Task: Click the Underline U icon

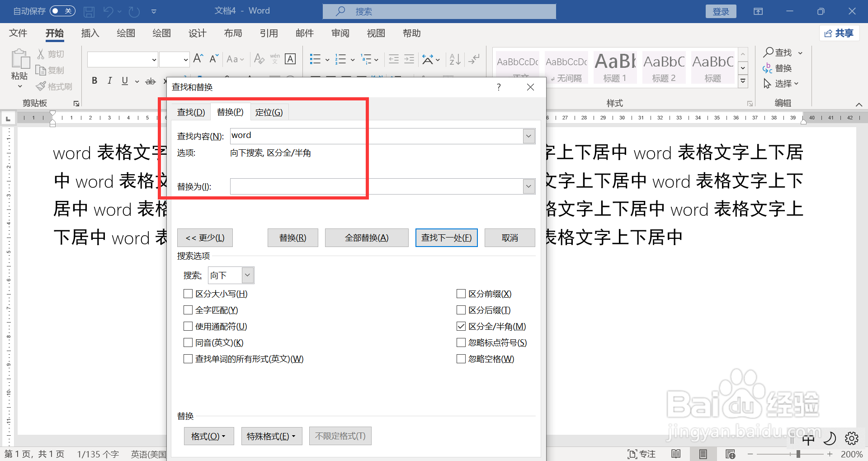Action: pyautogui.click(x=125, y=81)
